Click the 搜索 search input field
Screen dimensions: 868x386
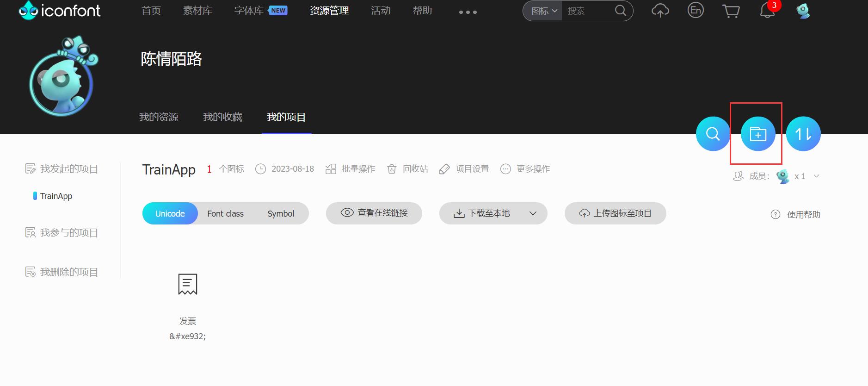(588, 11)
